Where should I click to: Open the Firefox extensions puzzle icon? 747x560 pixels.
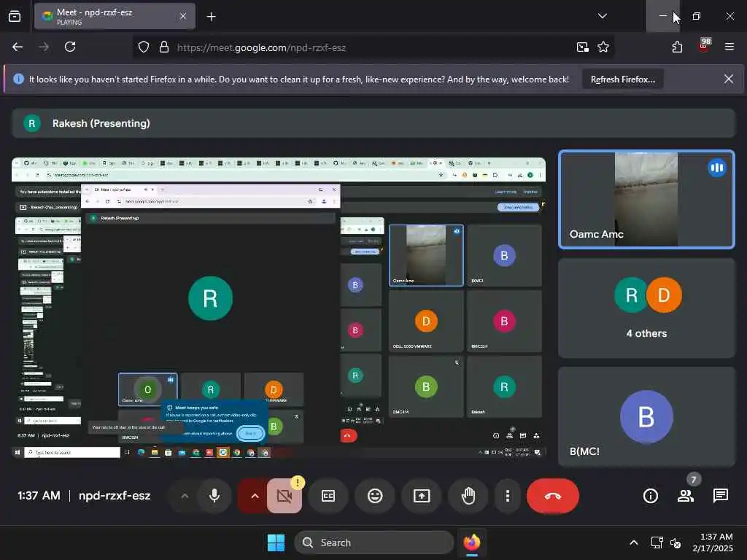(x=677, y=47)
